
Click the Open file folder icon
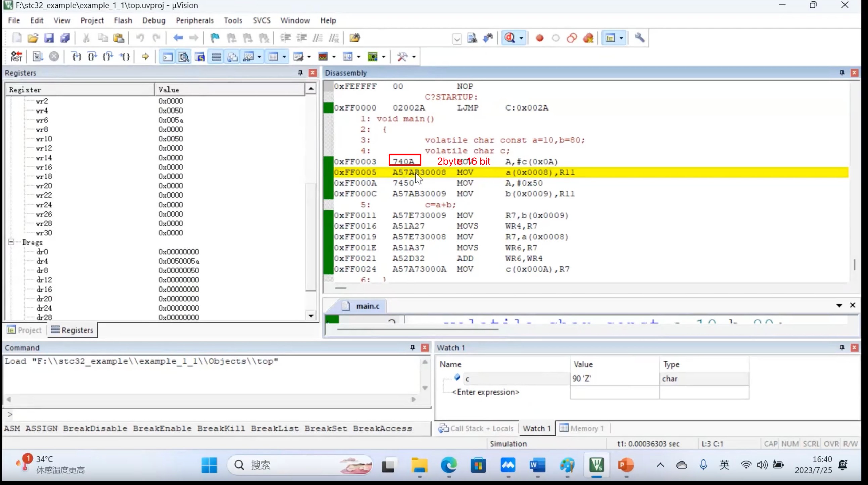point(33,38)
